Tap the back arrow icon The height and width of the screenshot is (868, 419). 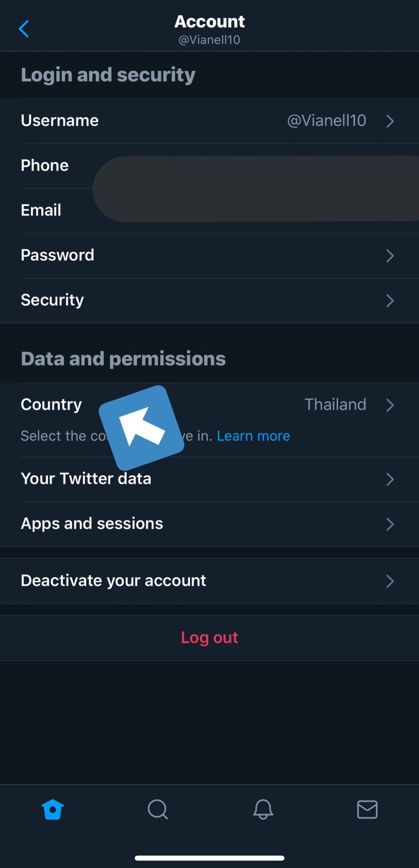(x=24, y=29)
